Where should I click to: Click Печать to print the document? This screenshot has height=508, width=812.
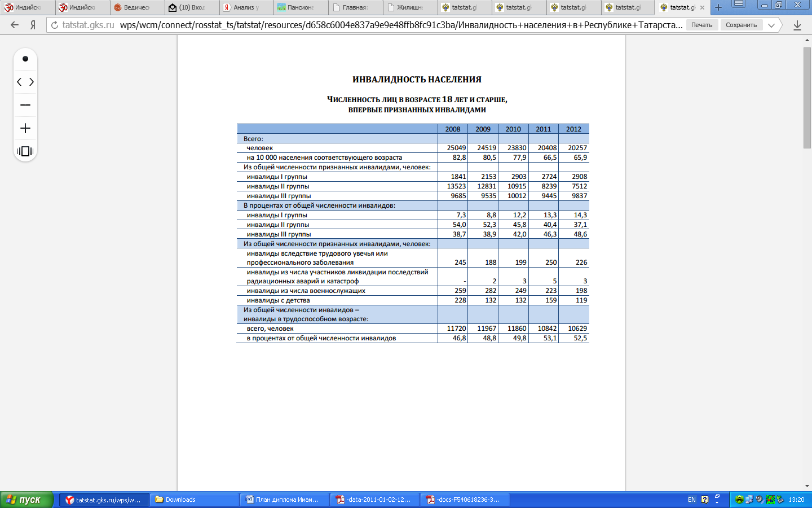pyautogui.click(x=702, y=25)
